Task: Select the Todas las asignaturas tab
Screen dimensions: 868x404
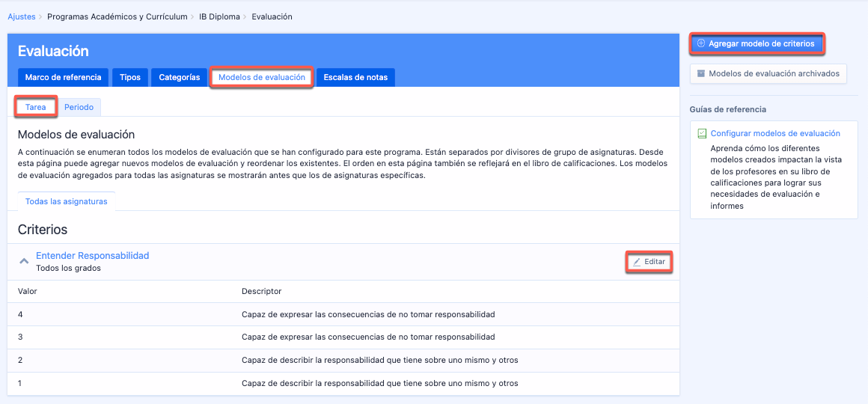Action: pos(66,201)
